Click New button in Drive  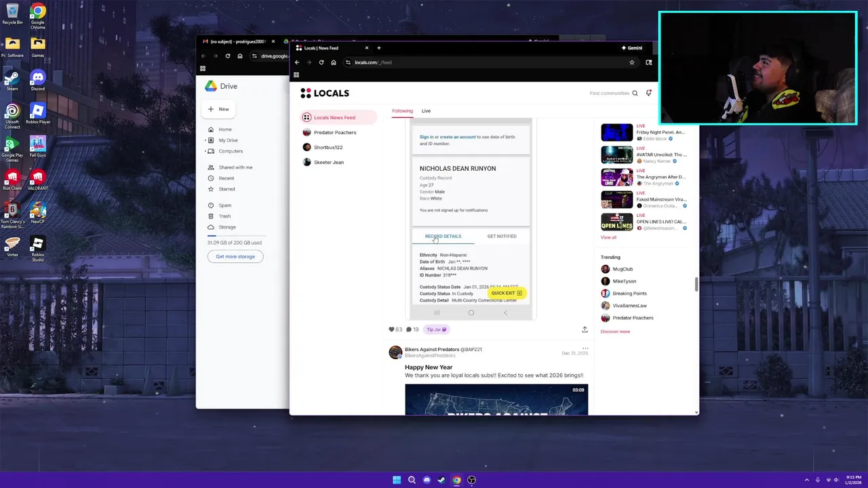click(x=220, y=109)
